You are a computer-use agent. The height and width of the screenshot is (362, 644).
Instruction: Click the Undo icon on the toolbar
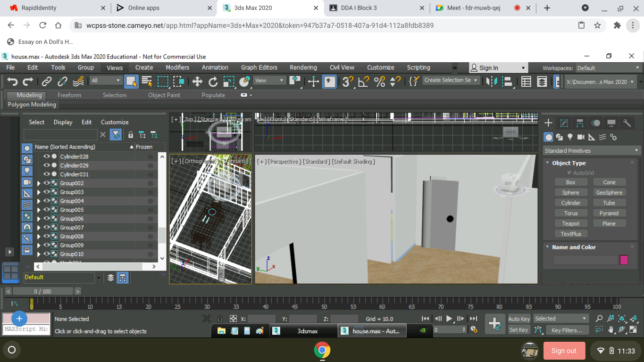point(13,81)
